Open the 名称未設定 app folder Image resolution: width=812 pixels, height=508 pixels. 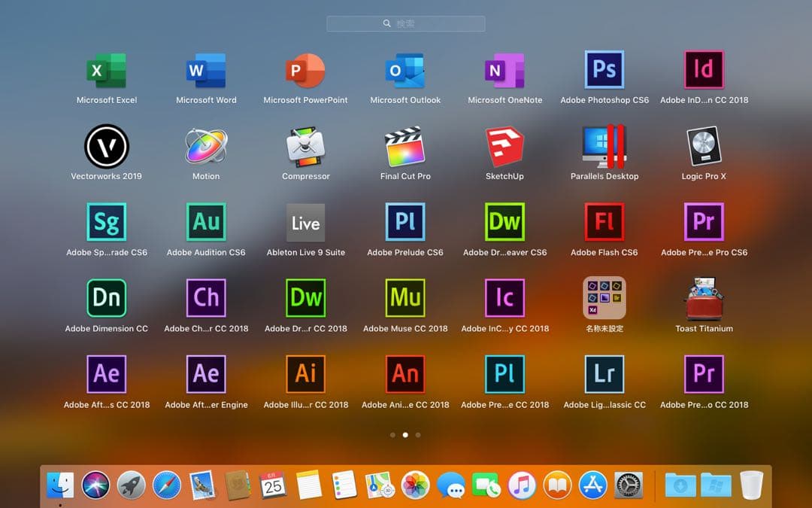coord(604,298)
